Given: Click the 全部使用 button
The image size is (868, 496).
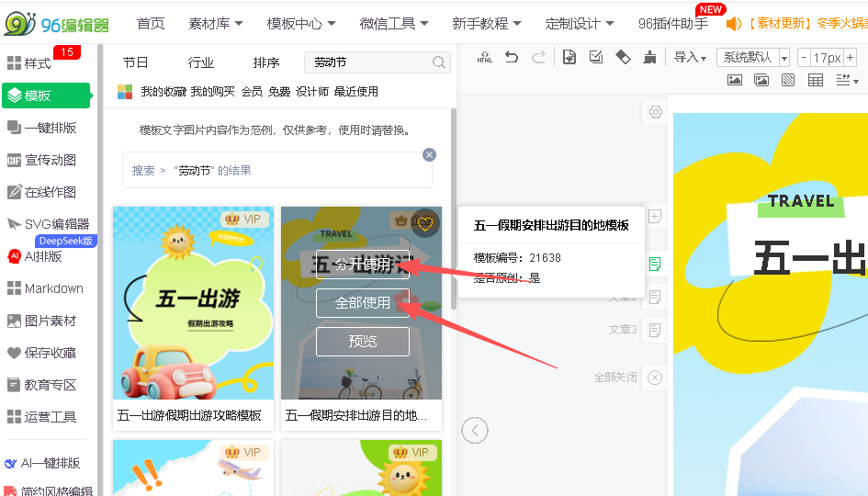Looking at the screenshot, I should point(362,303).
